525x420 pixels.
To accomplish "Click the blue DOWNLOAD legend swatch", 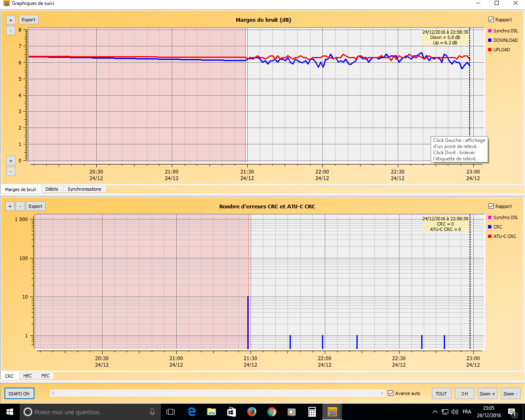I will (x=490, y=40).
